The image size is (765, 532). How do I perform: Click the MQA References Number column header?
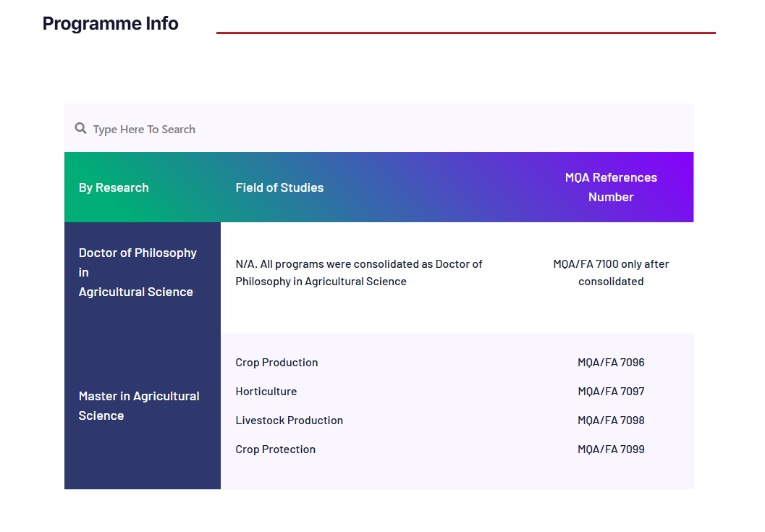point(611,187)
